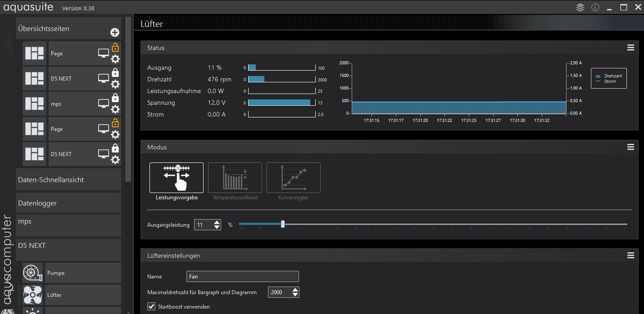Viewport: 644px width, 314px height.
Task: Toggle lock of D5 NEXT page above mps row
Action: tap(115, 72)
